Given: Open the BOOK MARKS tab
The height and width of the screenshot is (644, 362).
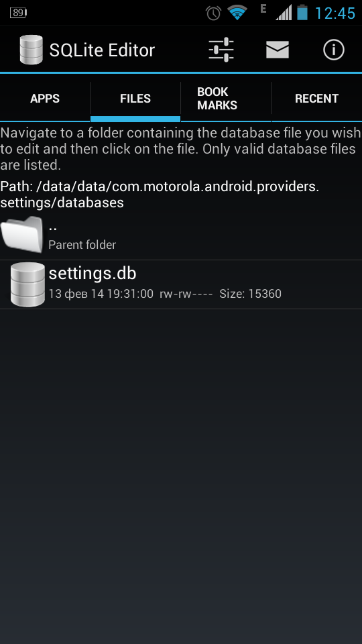Looking at the screenshot, I should pyautogui.click(x=226, y=99).
